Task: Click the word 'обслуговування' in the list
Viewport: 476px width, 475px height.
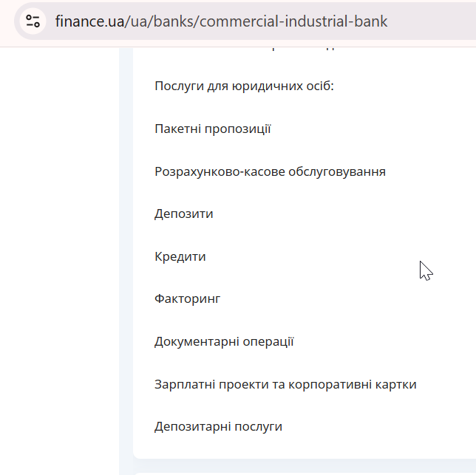Action: (337, 172)
